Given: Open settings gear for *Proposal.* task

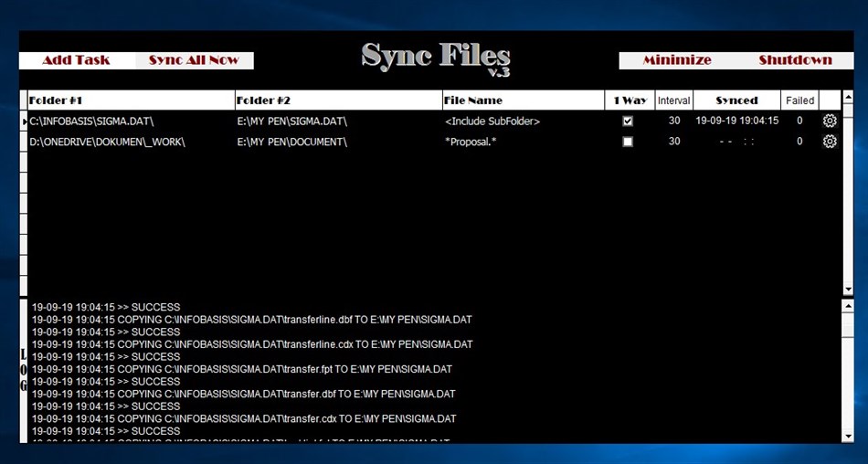Looking at the screenshot, I should (x=830, y=142).
